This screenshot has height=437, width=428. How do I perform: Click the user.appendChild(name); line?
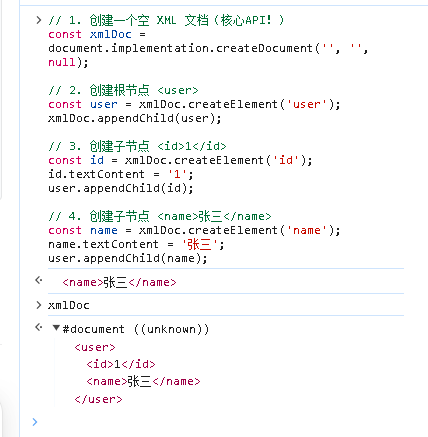point(127,258)
